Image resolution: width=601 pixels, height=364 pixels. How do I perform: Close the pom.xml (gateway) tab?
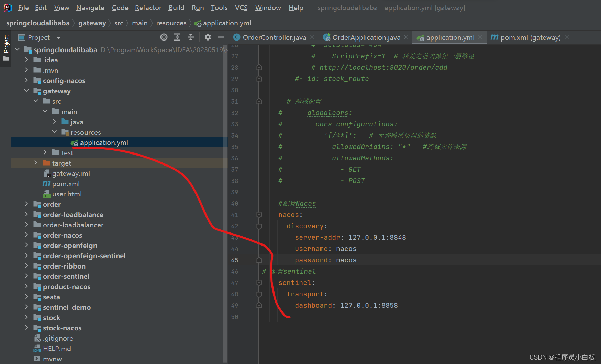point(567,37)
